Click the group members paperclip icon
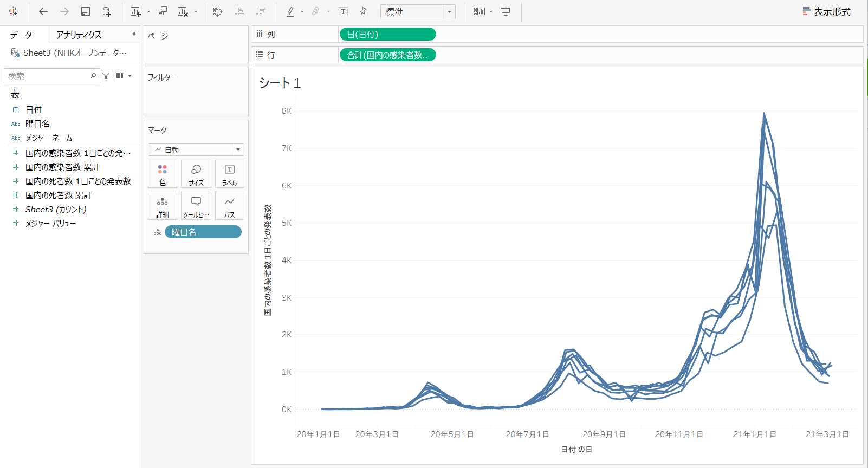Viewport: 868px width, 468px height. [315, 11]
